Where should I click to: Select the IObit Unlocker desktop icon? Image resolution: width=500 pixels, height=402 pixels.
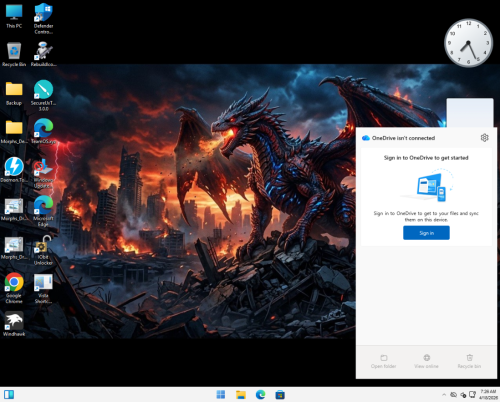coord(43,250)
